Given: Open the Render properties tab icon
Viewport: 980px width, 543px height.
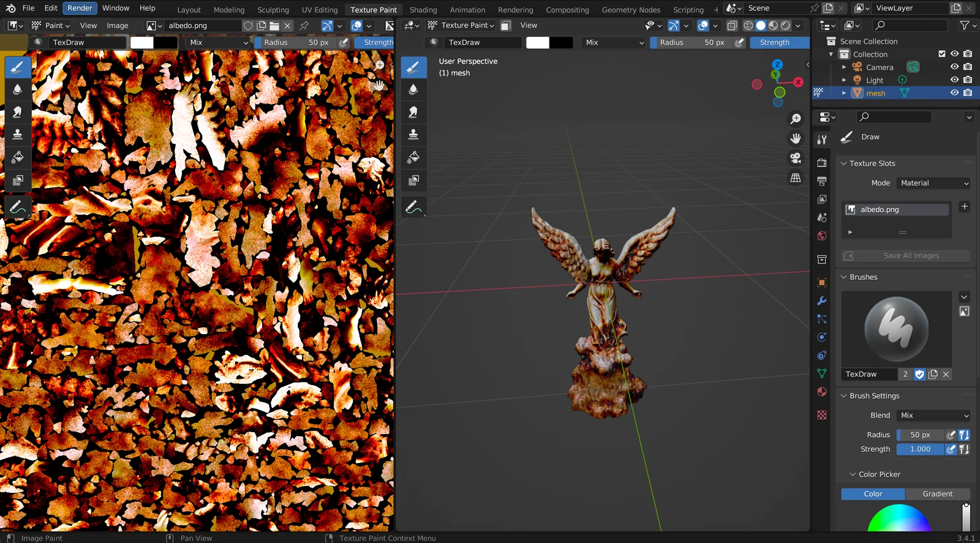Looking at the screenshot, I should 822,163.
